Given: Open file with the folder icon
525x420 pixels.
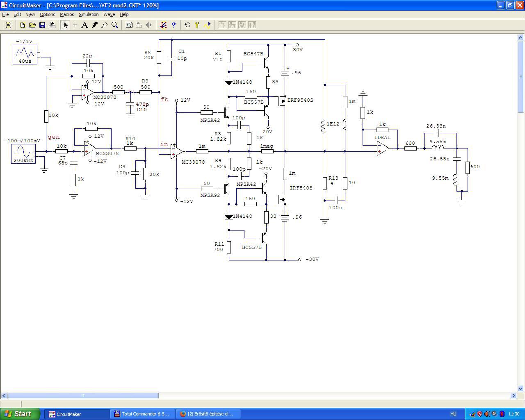Looking at the screenshot, I should point(32,25).
